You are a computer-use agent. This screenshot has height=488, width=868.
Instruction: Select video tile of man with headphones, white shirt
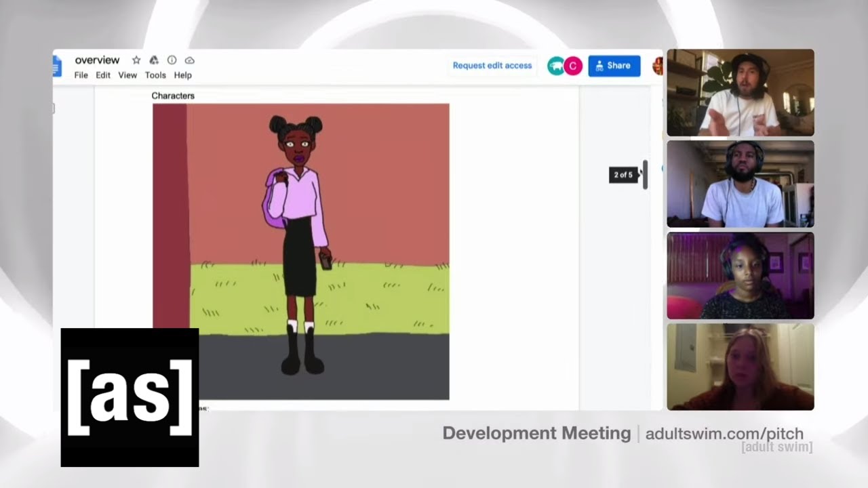click(741, 184)
